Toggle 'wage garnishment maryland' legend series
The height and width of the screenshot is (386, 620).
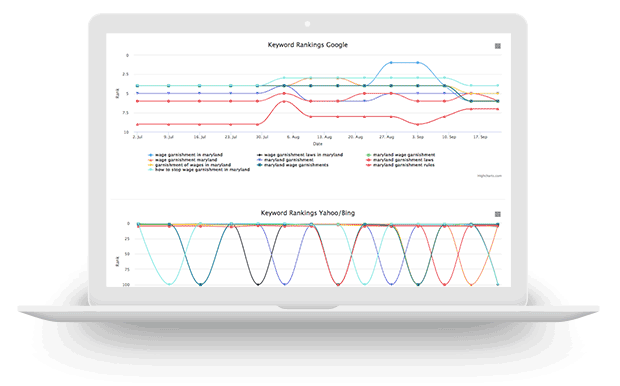pyautogui.click(x=182, y=160)
